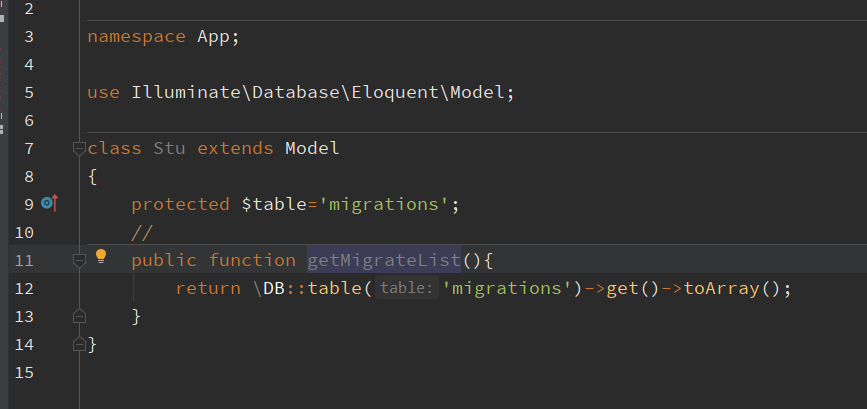This screenshot has width=867, height=409.
Task: Click the fold end marker on line 13
Action: pyautogui.click(x=79, y=316)
